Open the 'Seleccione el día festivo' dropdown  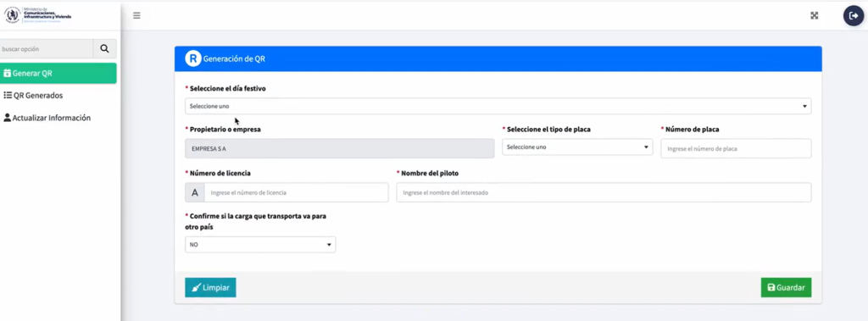[498, 106]
